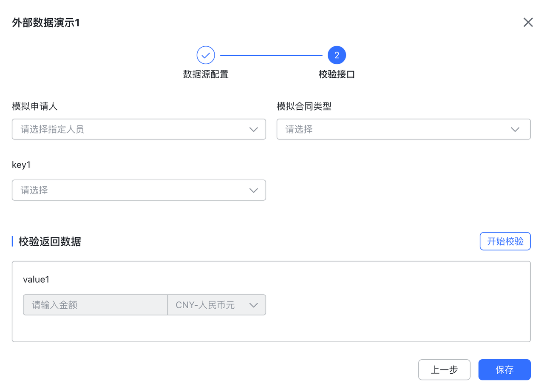Expand the 模拟合同类型 请选择 selector
The image size is (544, 392).
click(x=395, y=129)
